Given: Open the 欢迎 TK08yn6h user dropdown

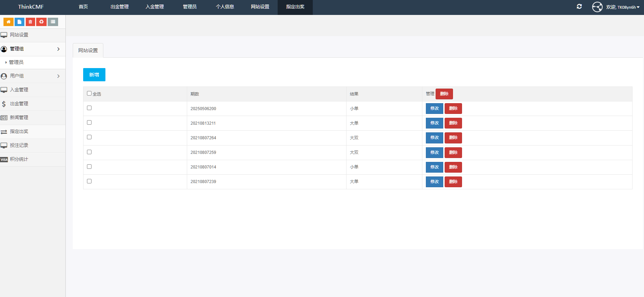Looking at the screenshot, I should click(x=622, y=7).
